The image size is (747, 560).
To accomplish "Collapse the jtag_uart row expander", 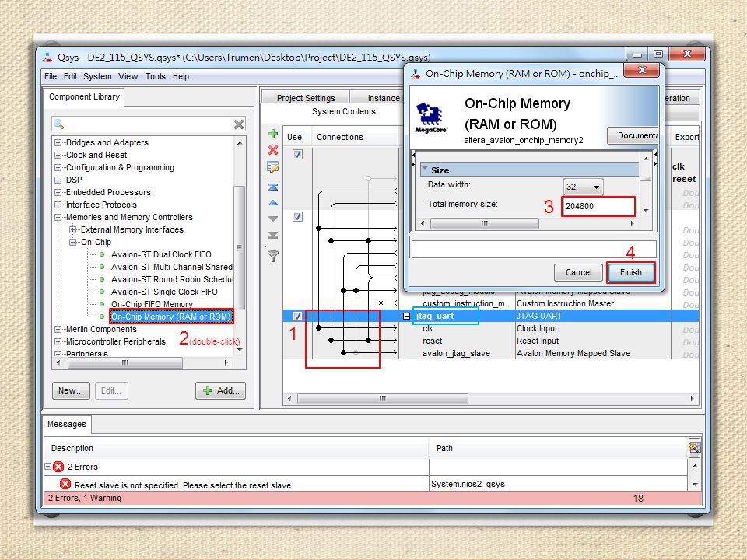I will click(x=406, y=317).
